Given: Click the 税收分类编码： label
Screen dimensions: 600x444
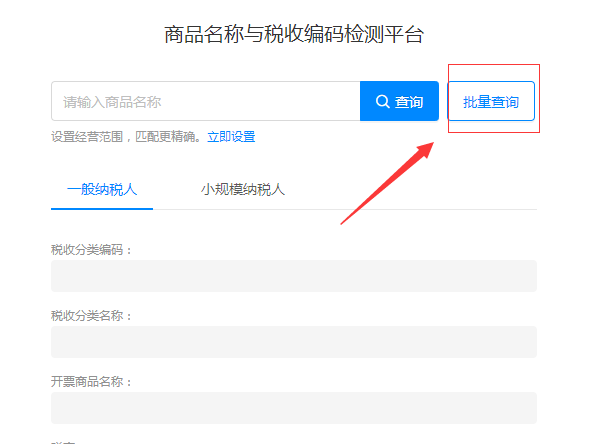Looking at the screenshot, I should click(x=92, y=250).
